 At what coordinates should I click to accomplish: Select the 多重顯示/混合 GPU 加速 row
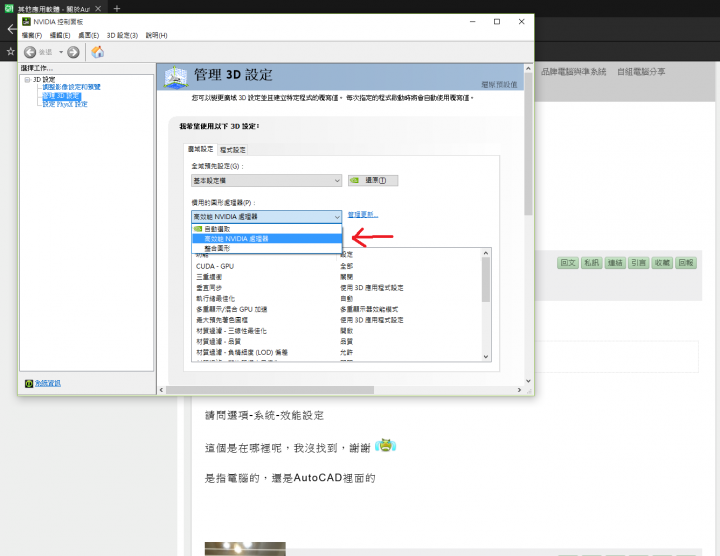[336, 309]
